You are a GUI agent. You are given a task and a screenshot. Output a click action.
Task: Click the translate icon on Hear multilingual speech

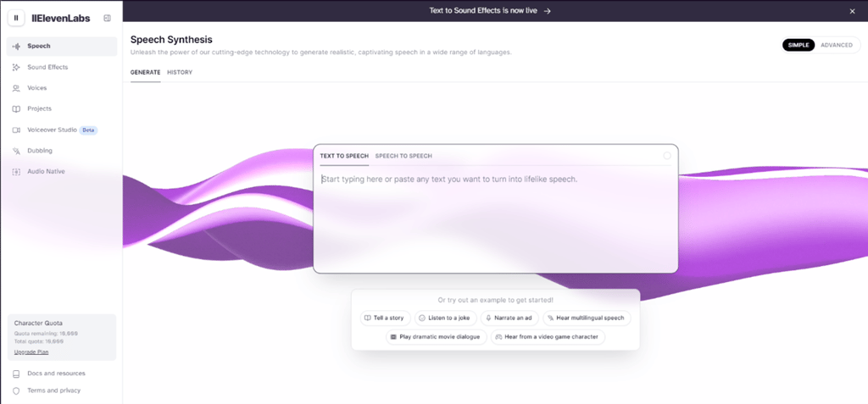[551, 318]
